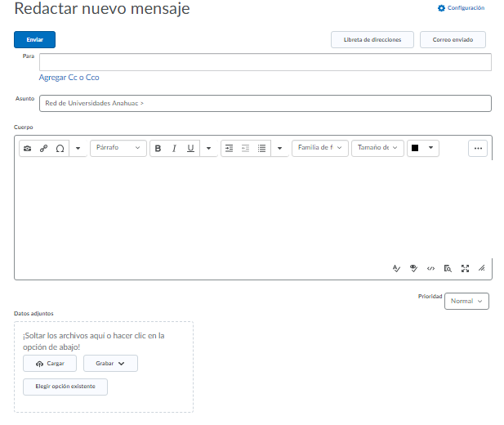The height and width of the screenshot is (425, 504).
Task: Click the Agregar Cc o Cco link
Action: [69, 78]
